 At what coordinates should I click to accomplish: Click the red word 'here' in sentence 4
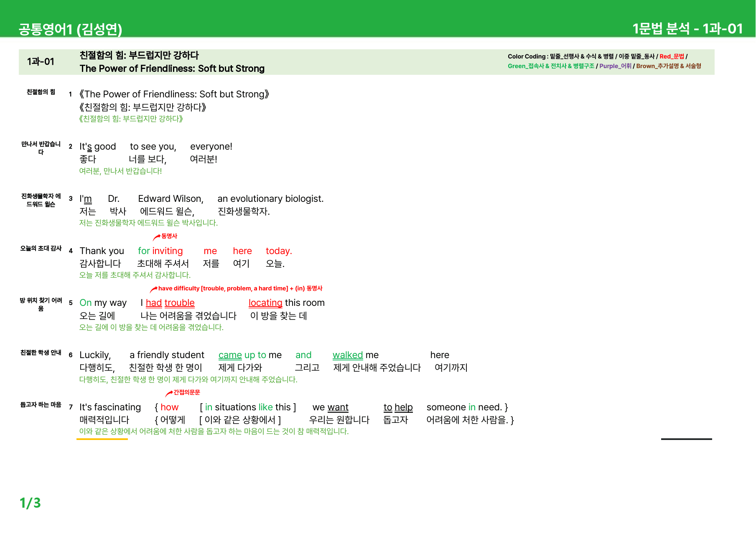point(242,251)
